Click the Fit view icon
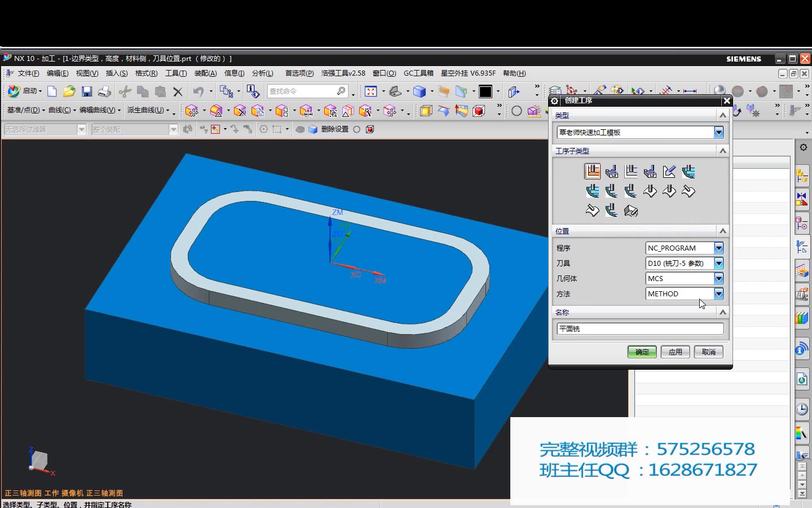The image size is (812, 508). pyautogui.click(x=370, y=91)
